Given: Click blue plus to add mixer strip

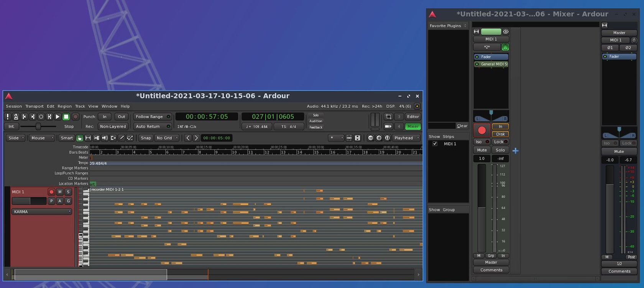Looking at the screenshot, I should pos(516,151).
